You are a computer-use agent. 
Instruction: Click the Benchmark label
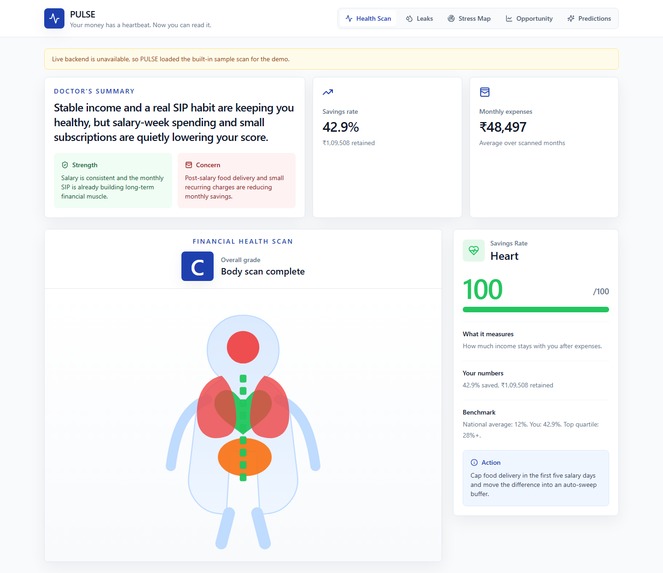coord(479,412)
